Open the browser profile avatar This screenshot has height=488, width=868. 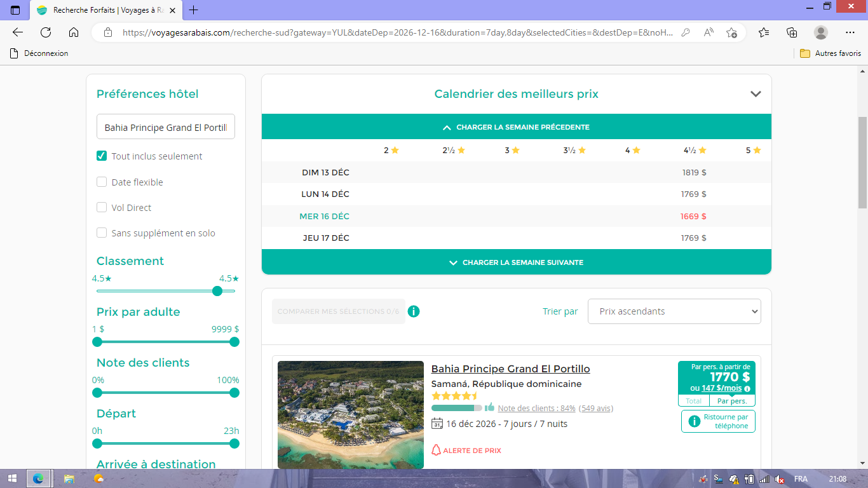point(821,32)
